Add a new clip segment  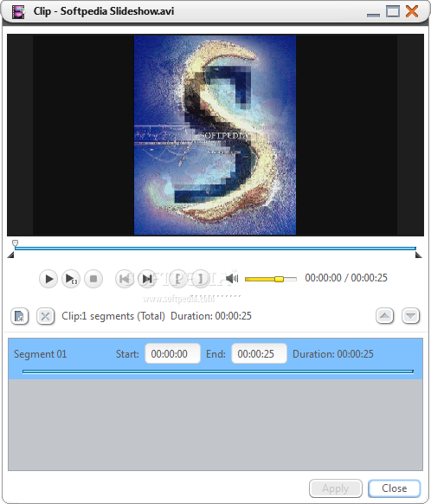[20, 316]
